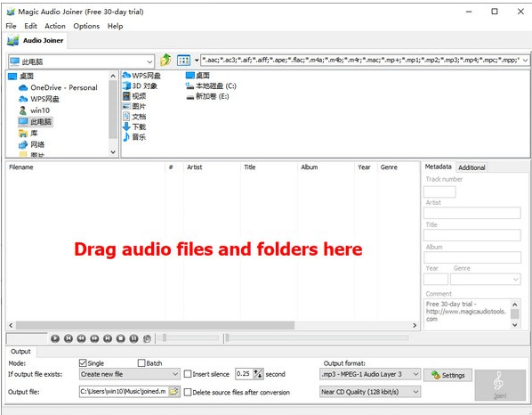Open 本地磁盘 (C:) drive in file list
532x415 pixels.
coord(211,85)
